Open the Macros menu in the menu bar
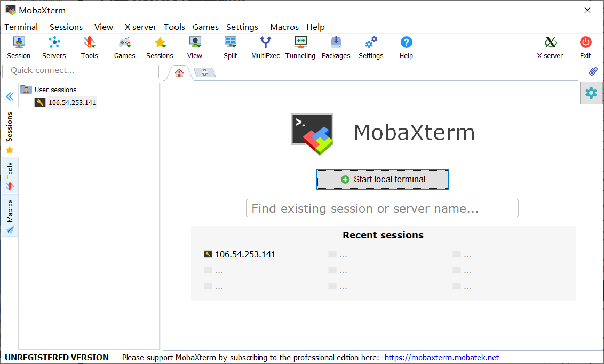This screenshot has height=364, width=604. coord(284,27)
